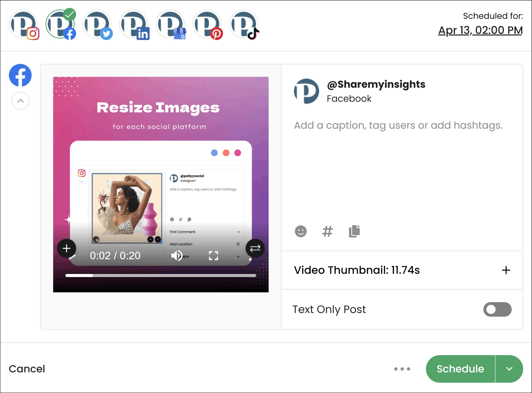The width and height of the screenshot is (532, 393).
Task: Click the @Sharemyinsights profile avatar
Action: [307, 91]
